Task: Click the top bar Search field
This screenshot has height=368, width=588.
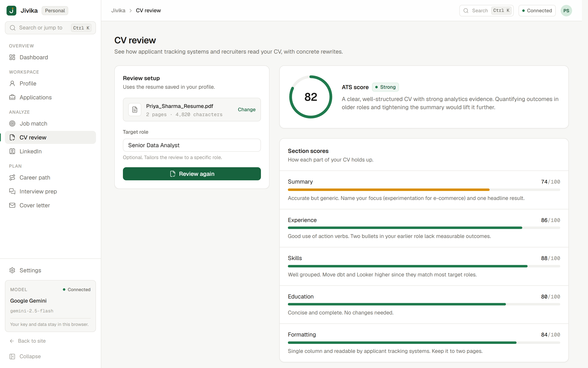Action: (487, 10)
